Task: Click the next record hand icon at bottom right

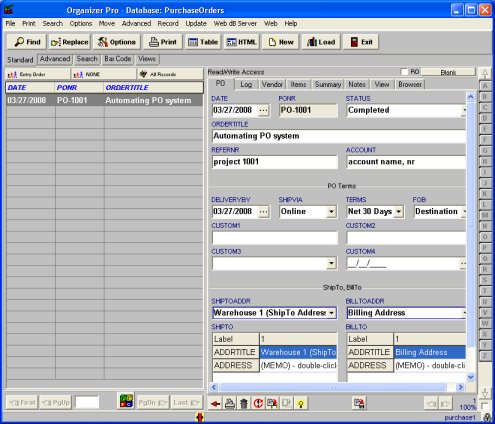Action: point(445,404)
